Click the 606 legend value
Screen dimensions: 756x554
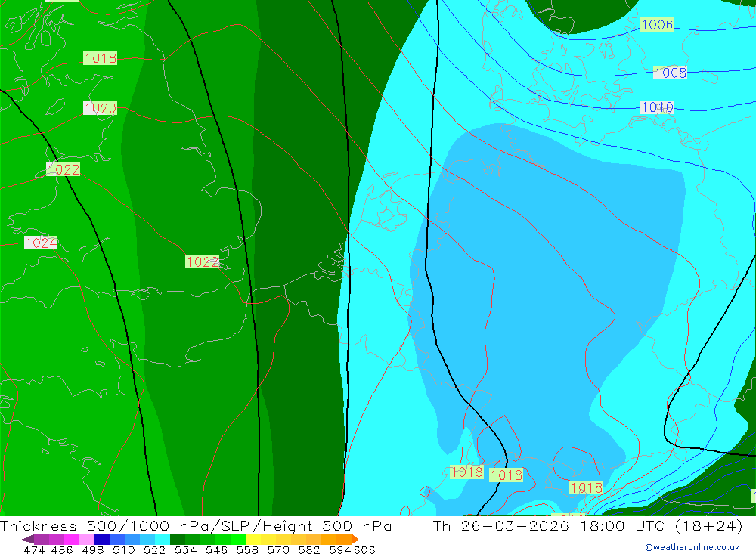tap(364, 549)
